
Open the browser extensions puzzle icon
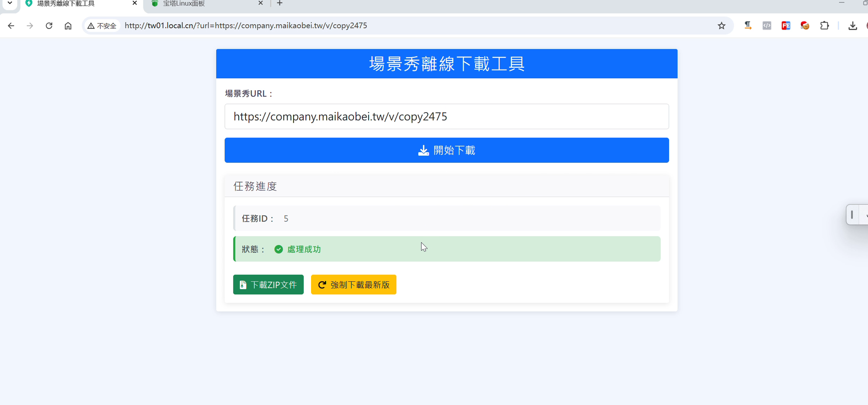pos(825,26)
